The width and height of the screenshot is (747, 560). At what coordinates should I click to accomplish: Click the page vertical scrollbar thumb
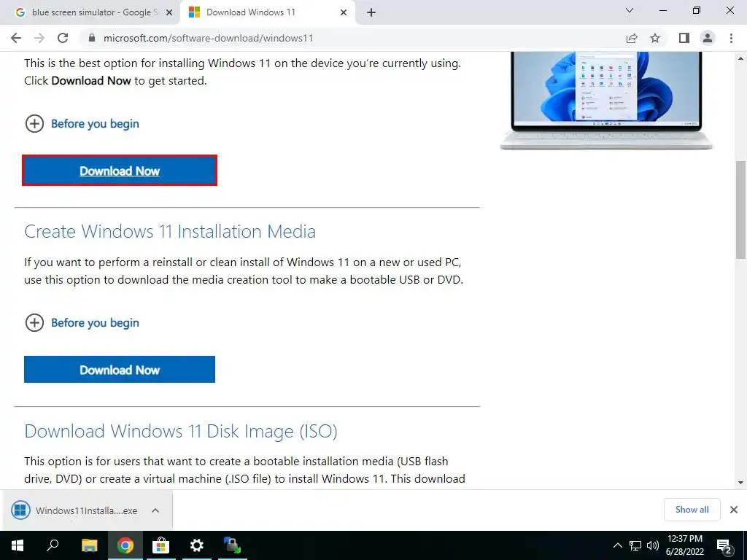(x=740, y=210)
